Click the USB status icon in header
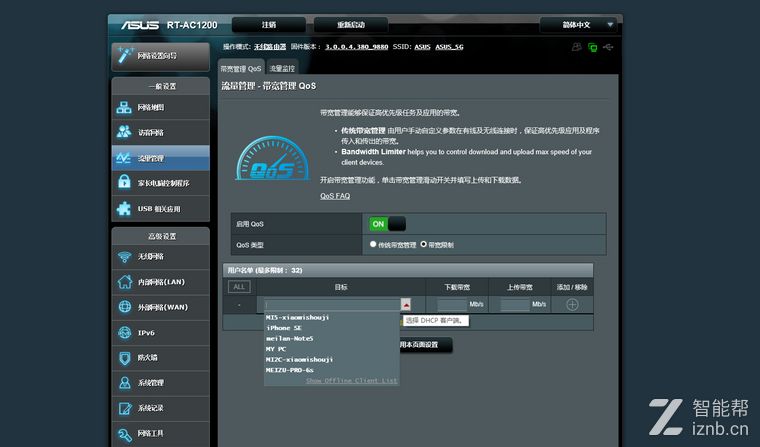This screenshot has height=447, width=760. [x=608, y=47]
